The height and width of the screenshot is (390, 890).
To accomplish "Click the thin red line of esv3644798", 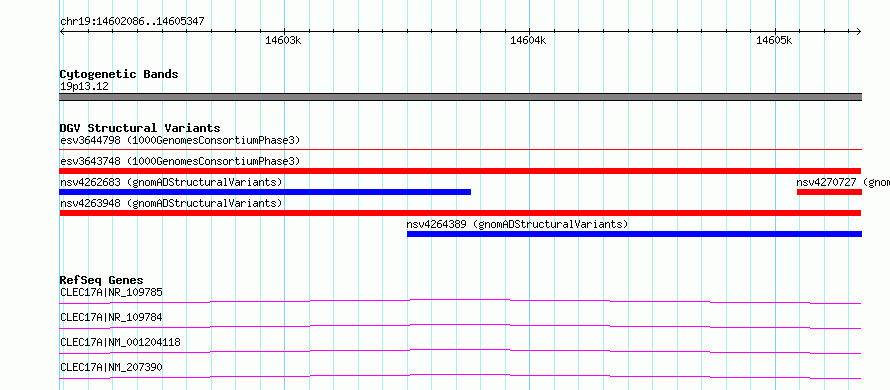I will 461,149.
